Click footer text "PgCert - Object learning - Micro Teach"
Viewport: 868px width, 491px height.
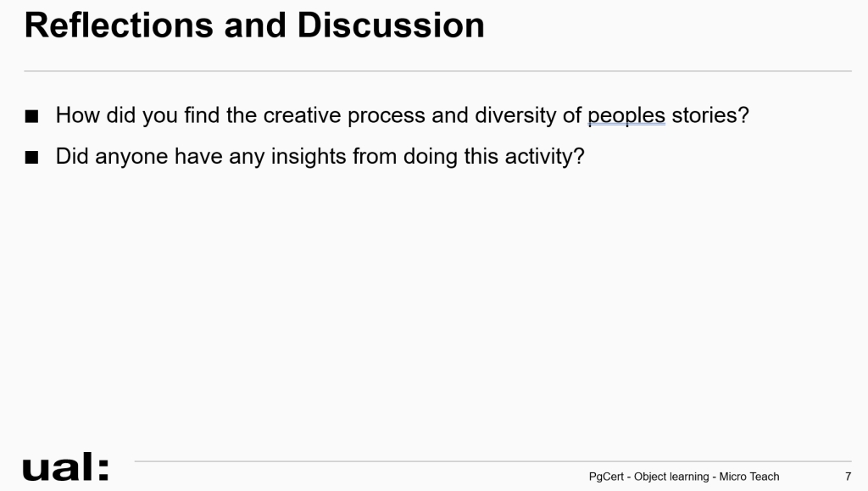pos(684,477)
